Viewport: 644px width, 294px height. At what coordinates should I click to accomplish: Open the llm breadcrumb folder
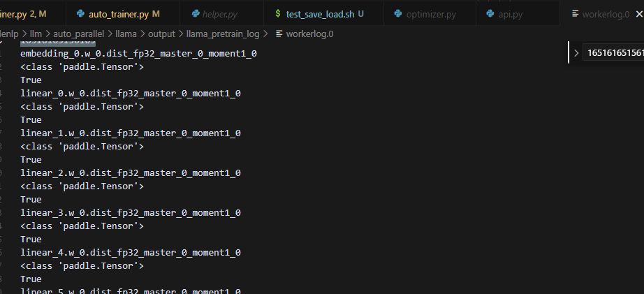36,34
